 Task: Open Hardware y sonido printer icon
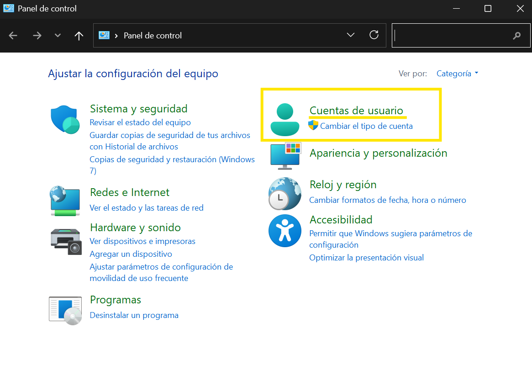pyautogui.click(x=65, y=241)
